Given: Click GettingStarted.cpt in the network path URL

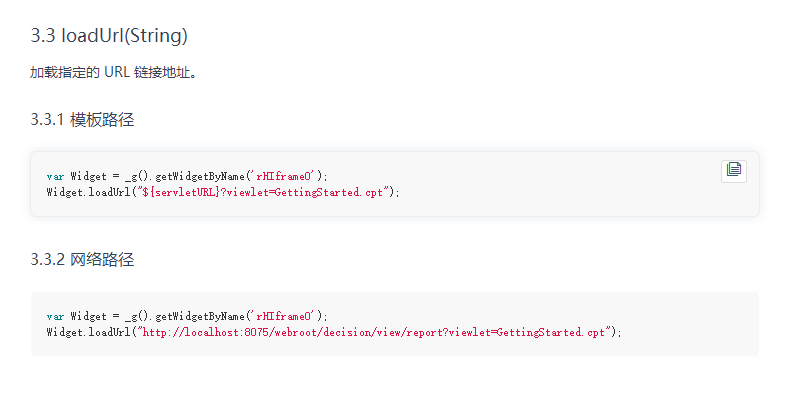Looking at the screenshot, I should (551, 332).
